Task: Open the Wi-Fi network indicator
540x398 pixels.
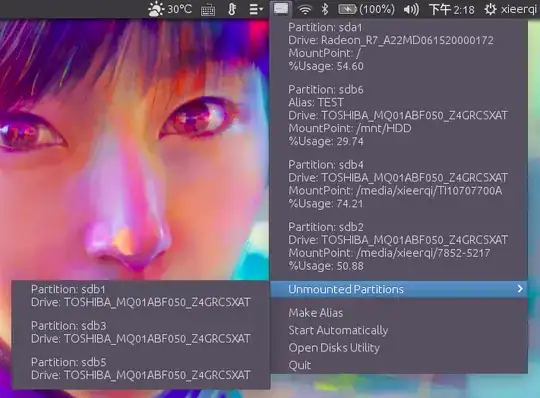Action: (305, 9)
